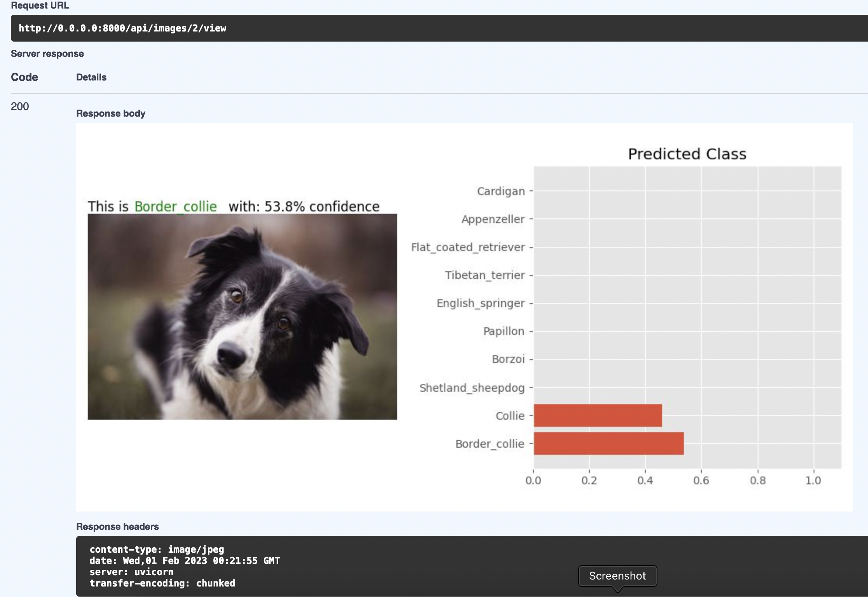Click the content-type header line
Screen dimensions: 868x597
[157, 549]
